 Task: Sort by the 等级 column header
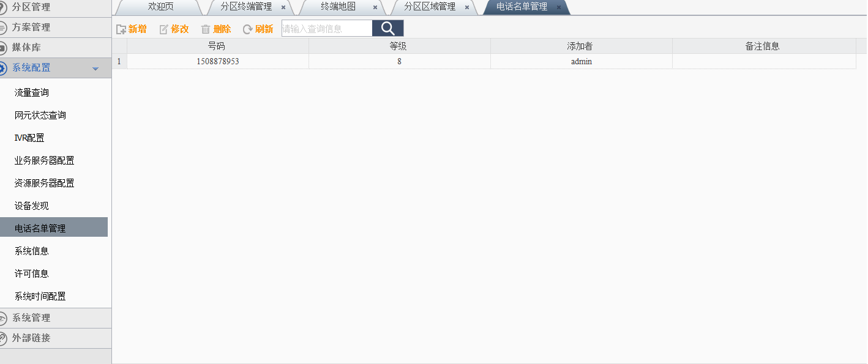399,46
